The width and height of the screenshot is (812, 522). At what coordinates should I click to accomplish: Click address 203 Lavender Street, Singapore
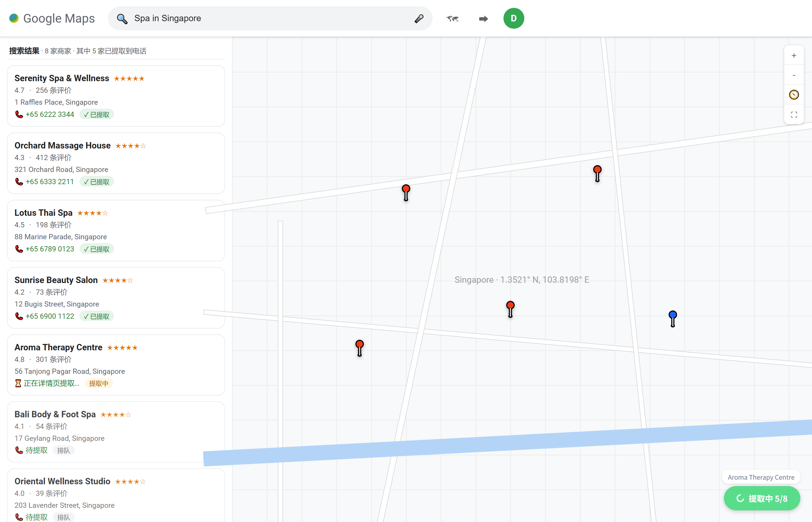[x=64, y=505]
